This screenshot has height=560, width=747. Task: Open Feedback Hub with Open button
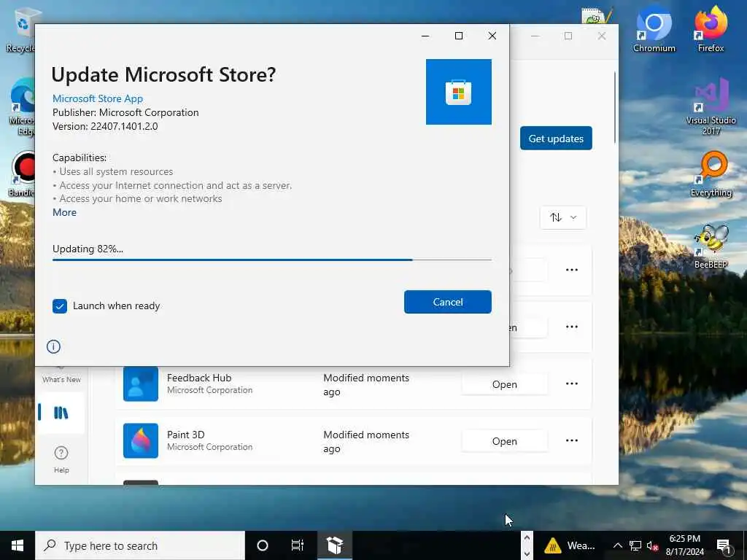click(505, 384)
